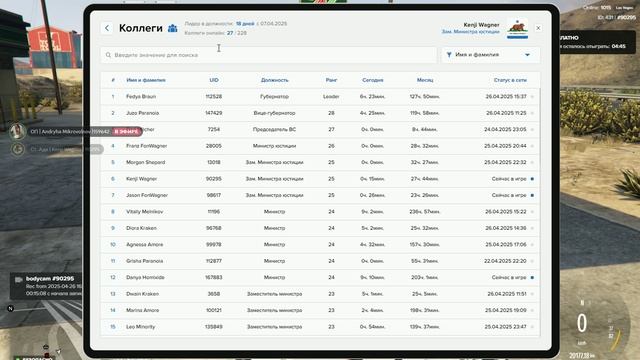The image size is (640, 360).
Task: Sort by the Статус в сети column header
Action: 510,80
